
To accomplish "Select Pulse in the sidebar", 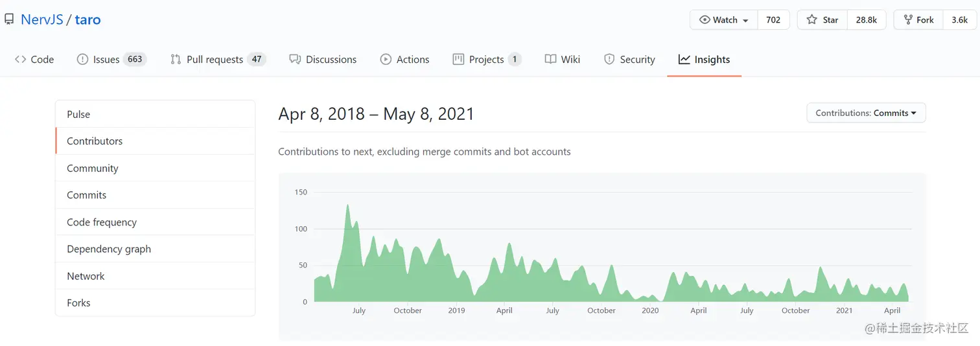I will 78,114.
